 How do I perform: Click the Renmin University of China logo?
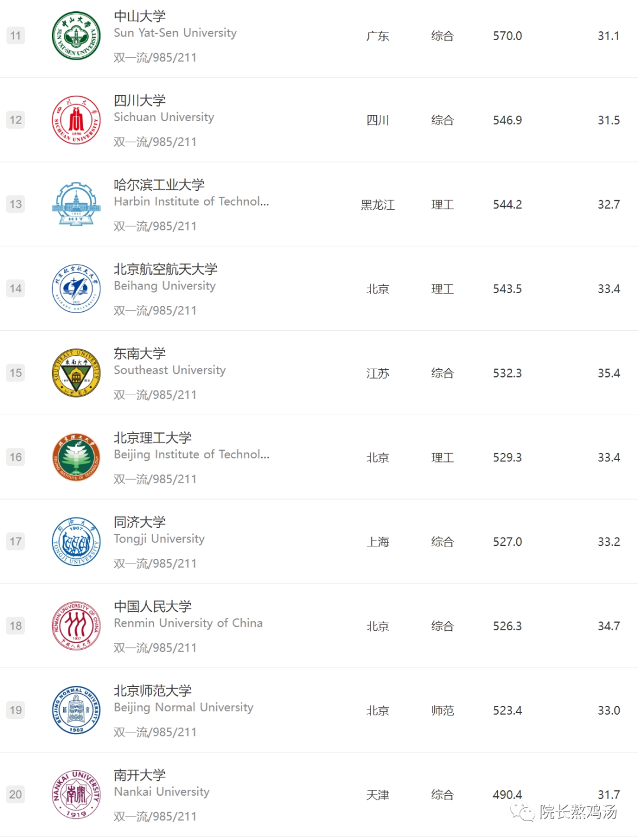76,626
